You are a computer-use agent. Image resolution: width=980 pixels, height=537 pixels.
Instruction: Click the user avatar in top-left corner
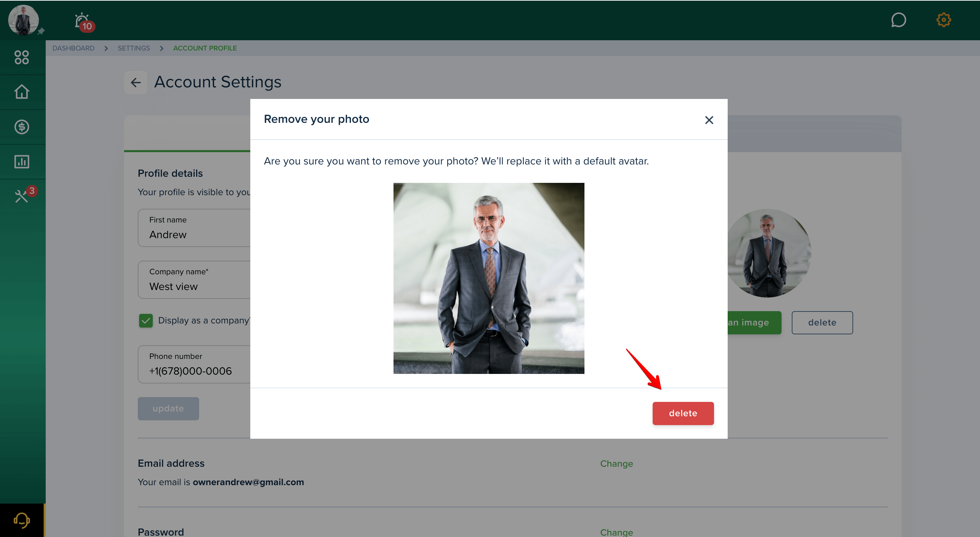point(23,20)
